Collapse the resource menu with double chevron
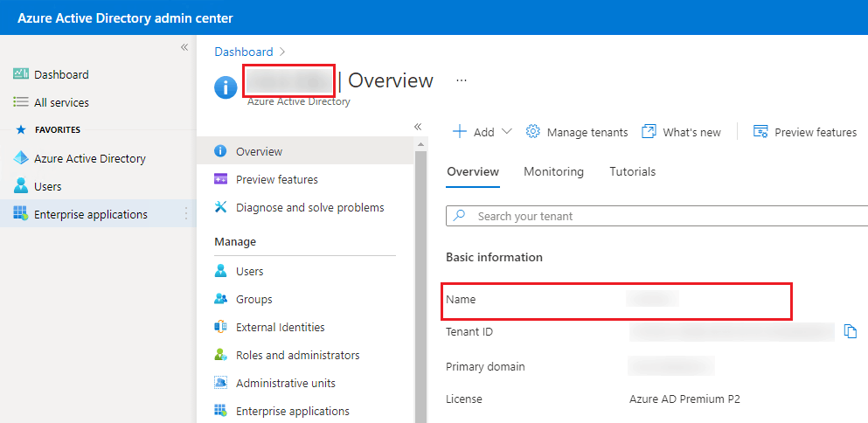This screenshot has height=423, width=868. coord(418,127)
